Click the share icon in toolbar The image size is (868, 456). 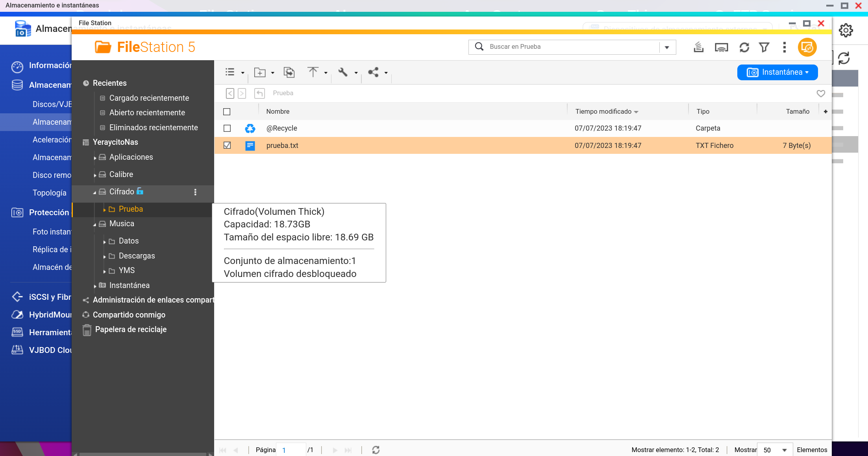coord(373,72)
